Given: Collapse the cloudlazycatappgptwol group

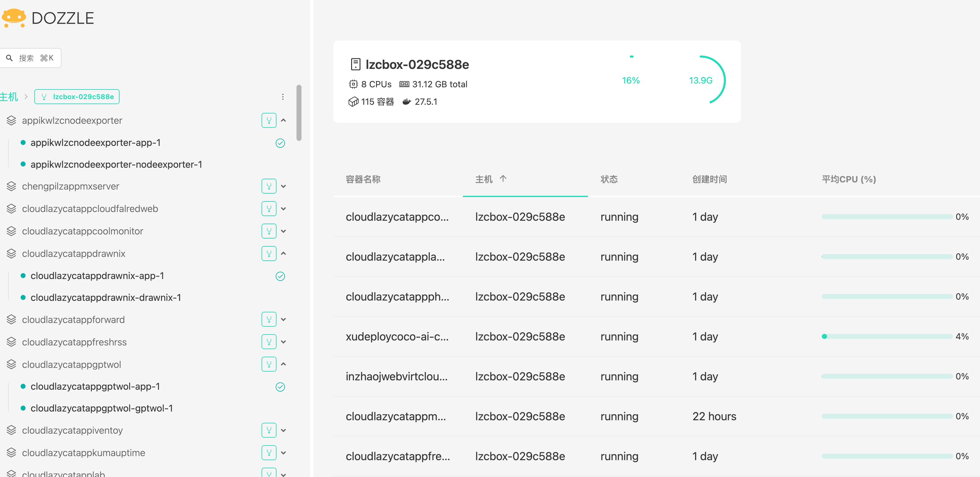Looking at the screenshot, I should point(283,364).
